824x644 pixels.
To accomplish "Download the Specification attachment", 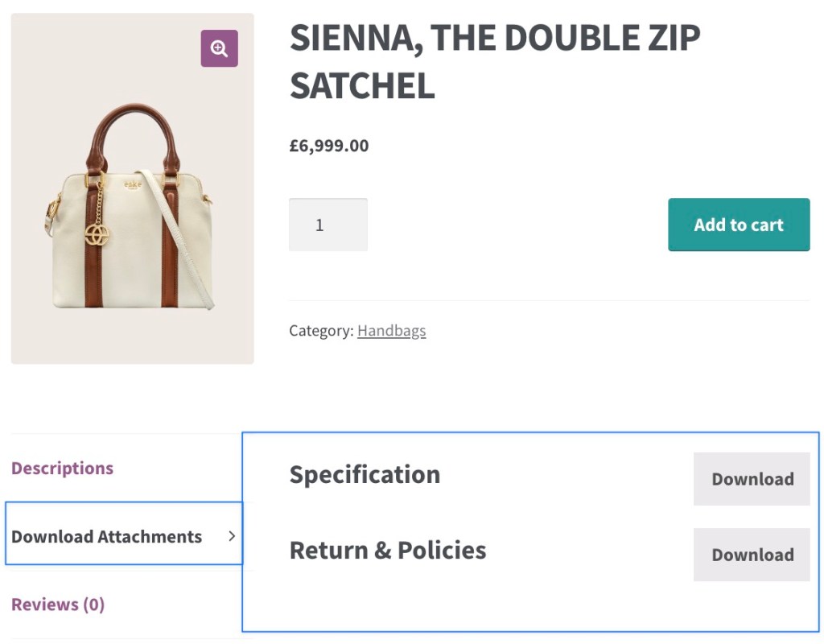I will tap(752, 479).
